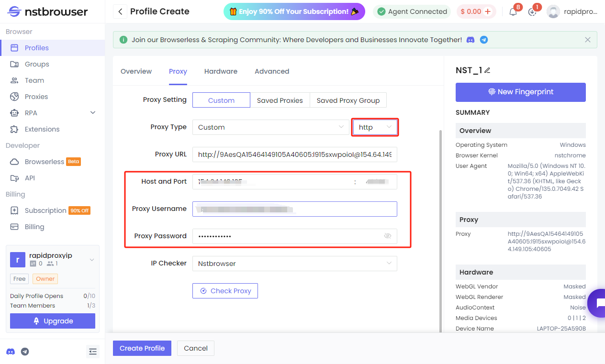Click the back arrow beside Profile Create
Viewport: 605px width, 364px height.
(x=120, y=11)
